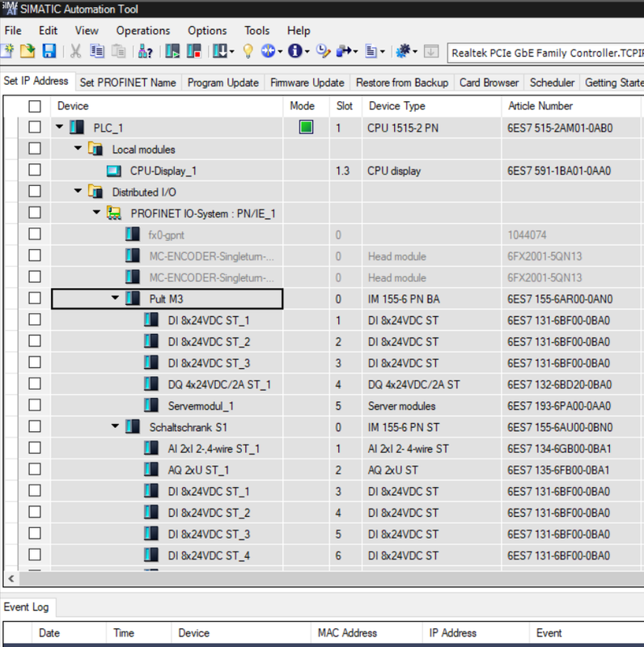Sort by the Device Type column header
This screenshot has width=644, height=647.
click(432, 106)
